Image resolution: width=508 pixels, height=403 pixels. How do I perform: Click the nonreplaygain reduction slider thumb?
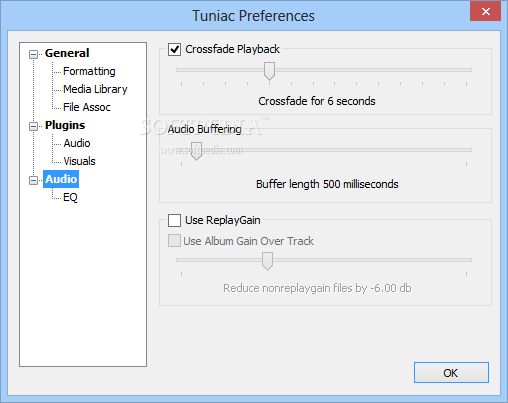tap(267, 261)
